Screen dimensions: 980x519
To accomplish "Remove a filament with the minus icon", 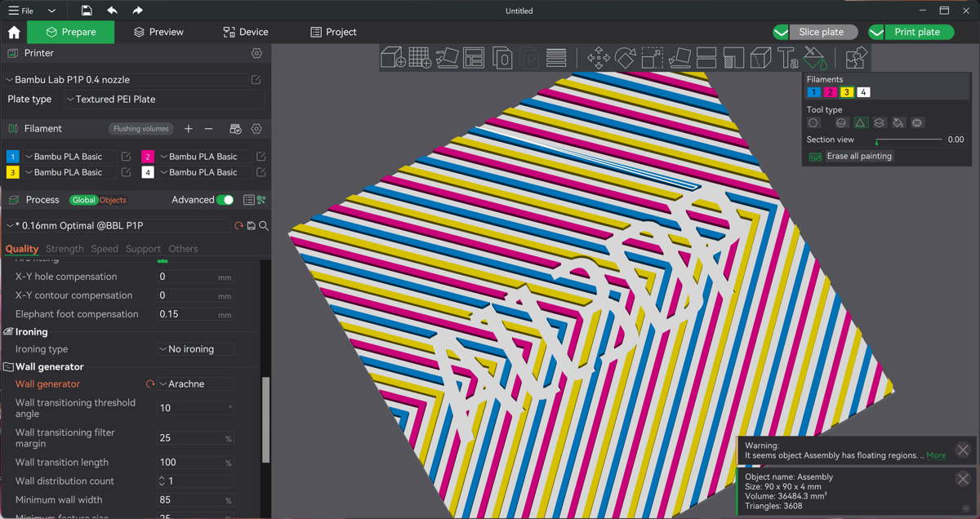I will click(208, 129).
